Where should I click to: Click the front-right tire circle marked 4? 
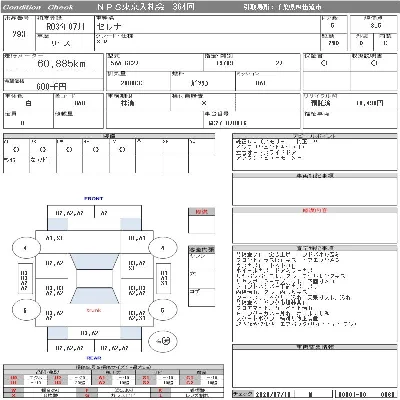click(x=162, y=248)
